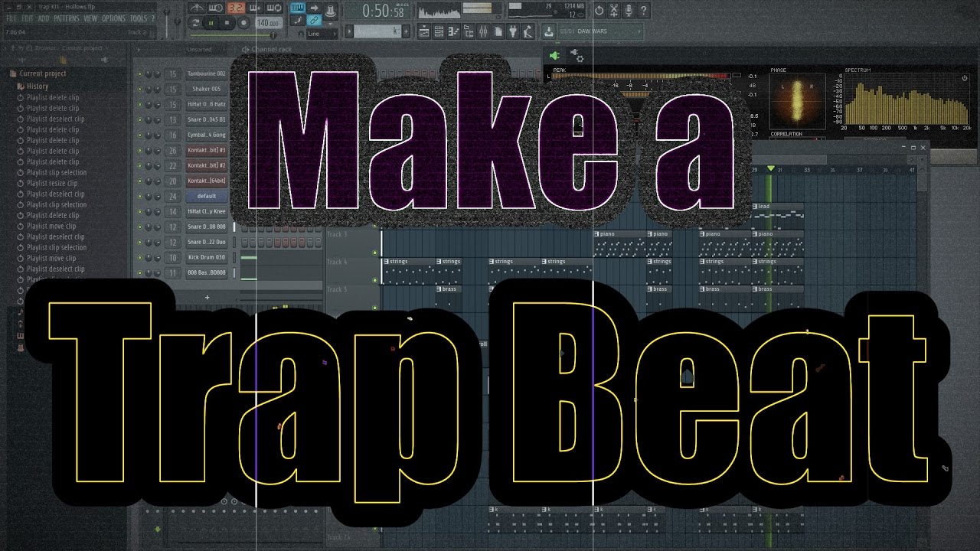Open the Line snap dropdown
Screen dimensions: 980x551
pyautogui.click(x=322, y=34)
